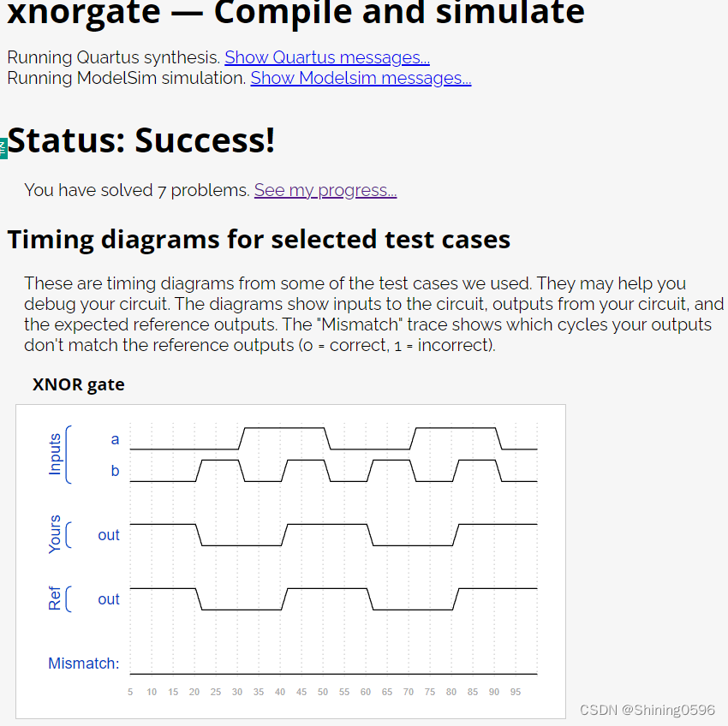Click the Show Quartus messages link
728x726 pixels.
326,57
